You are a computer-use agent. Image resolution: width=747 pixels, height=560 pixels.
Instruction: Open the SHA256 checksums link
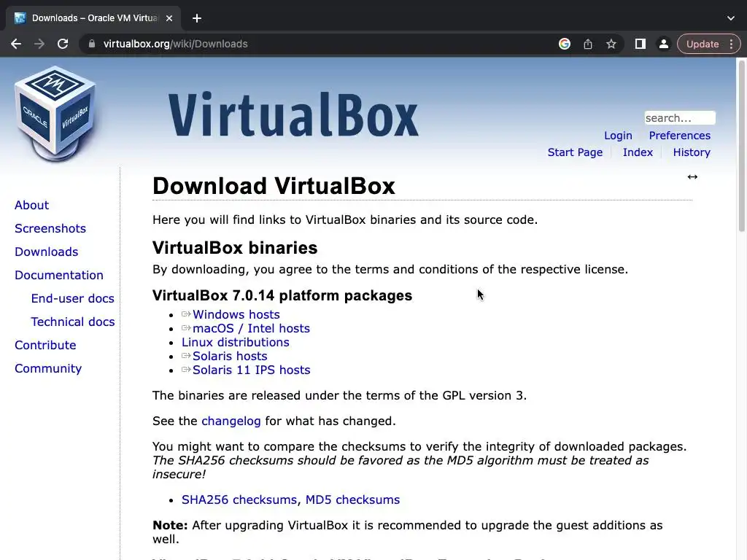pyautogui.click(x=239, y=499)
